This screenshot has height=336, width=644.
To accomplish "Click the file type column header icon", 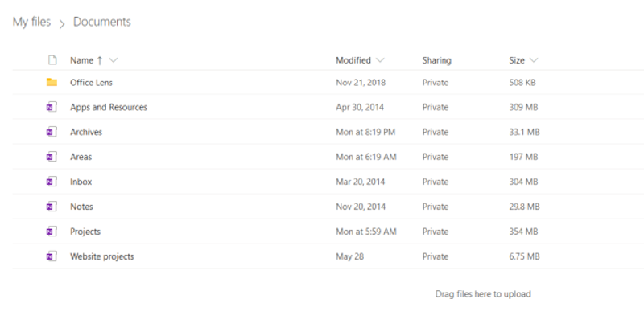I will 52,60.
